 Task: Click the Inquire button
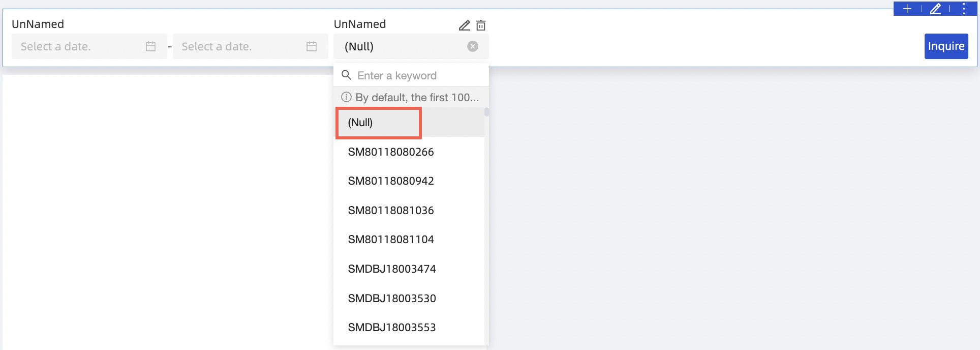pos(945,46)
